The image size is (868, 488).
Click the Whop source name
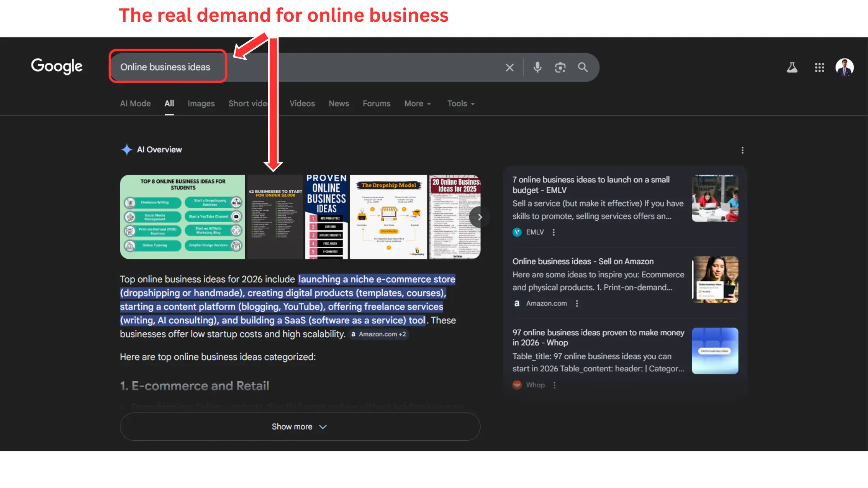(535, 385)
